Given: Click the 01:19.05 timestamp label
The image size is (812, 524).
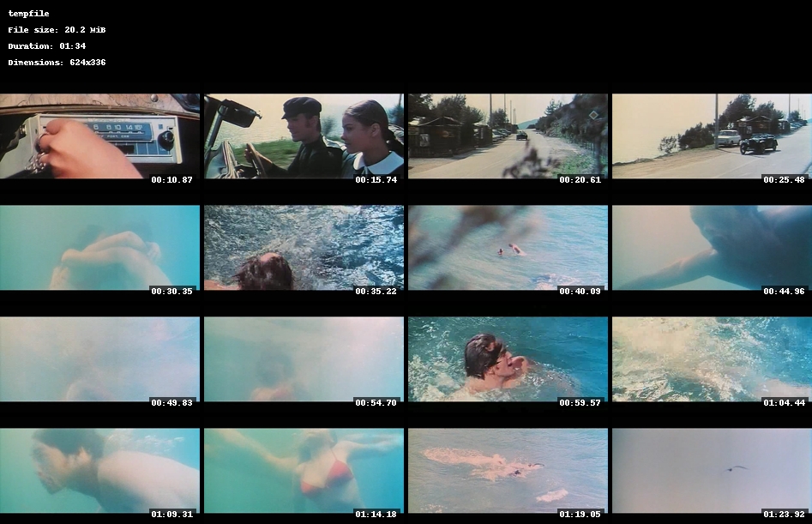Looking at the screenshot, I should tap(580, 515).
